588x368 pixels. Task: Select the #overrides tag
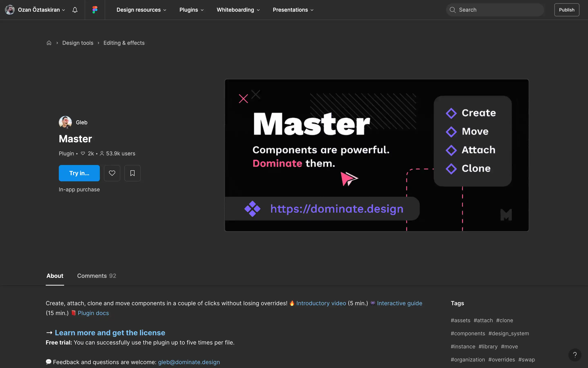coord(501,360)
